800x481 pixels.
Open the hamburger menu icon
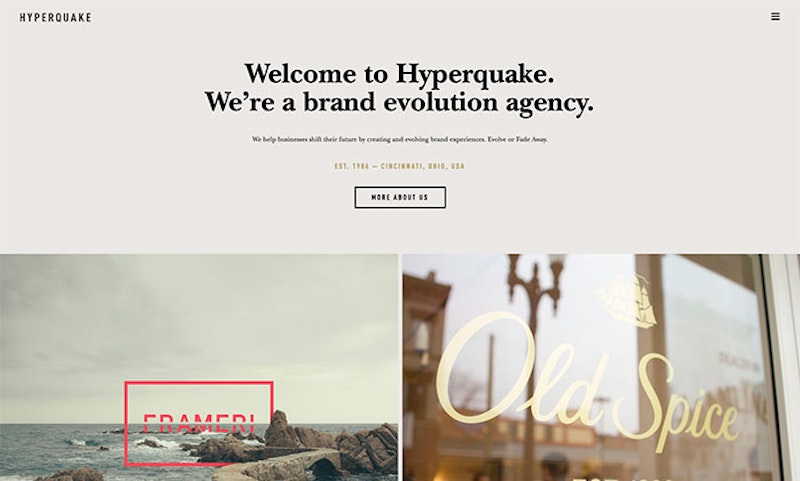775,17
